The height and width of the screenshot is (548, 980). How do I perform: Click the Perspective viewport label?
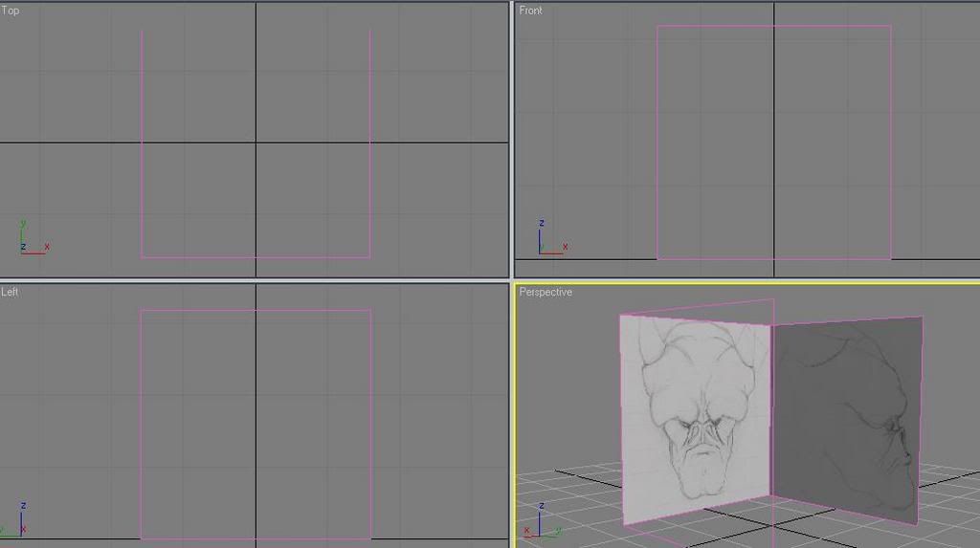coord(546,292)
